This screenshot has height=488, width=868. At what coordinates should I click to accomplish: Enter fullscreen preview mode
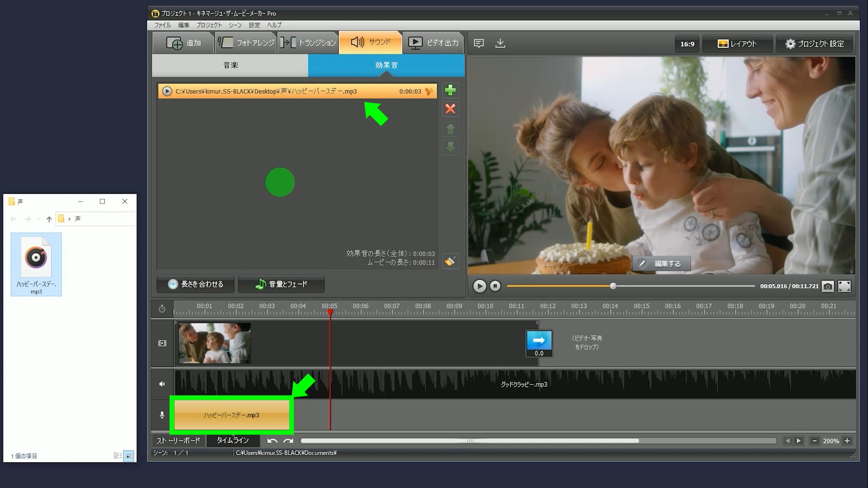point(844,286)
